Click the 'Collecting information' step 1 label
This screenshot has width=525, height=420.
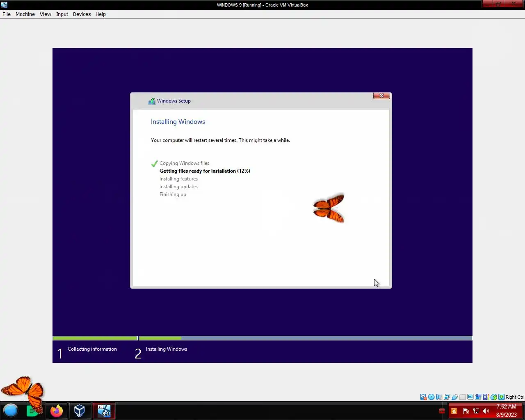point(92,349)
